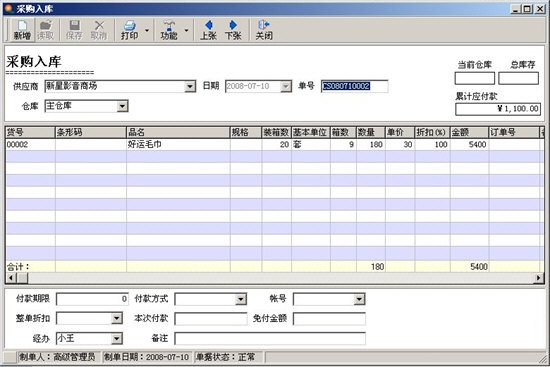Go to previous record with 上张
Screen dimensions: 550x367
point(208,30)
